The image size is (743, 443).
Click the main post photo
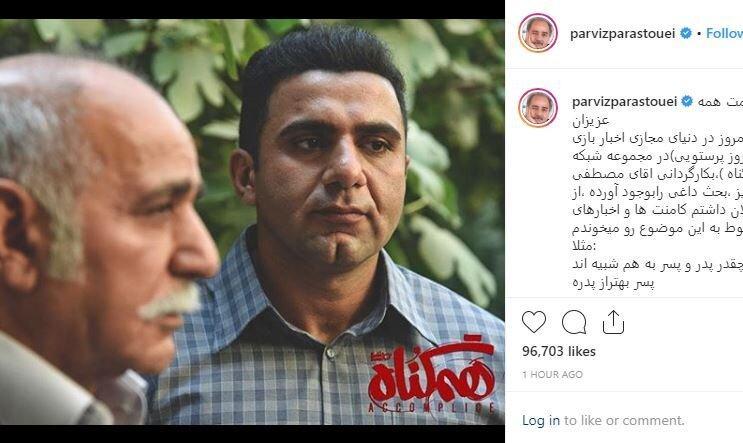[x=252, y=221]
